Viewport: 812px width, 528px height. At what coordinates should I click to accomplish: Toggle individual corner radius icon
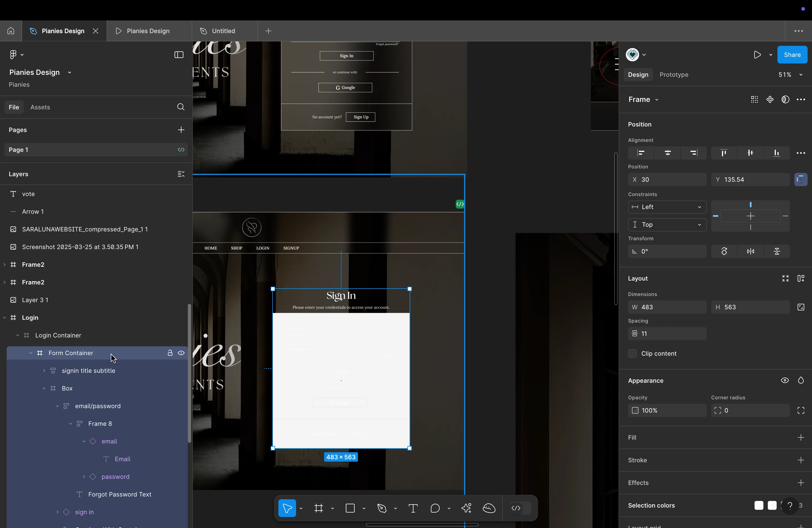click(801, 410)
